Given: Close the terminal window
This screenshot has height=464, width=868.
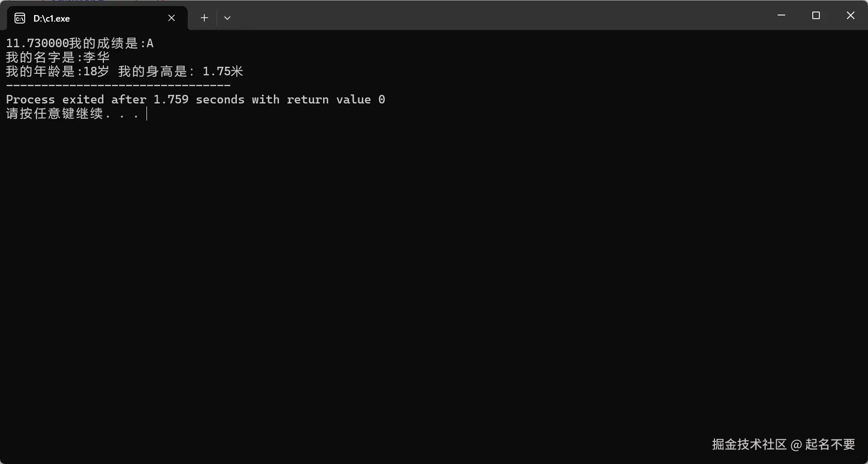Looking at the screenshot, I should tap(850, 16).
